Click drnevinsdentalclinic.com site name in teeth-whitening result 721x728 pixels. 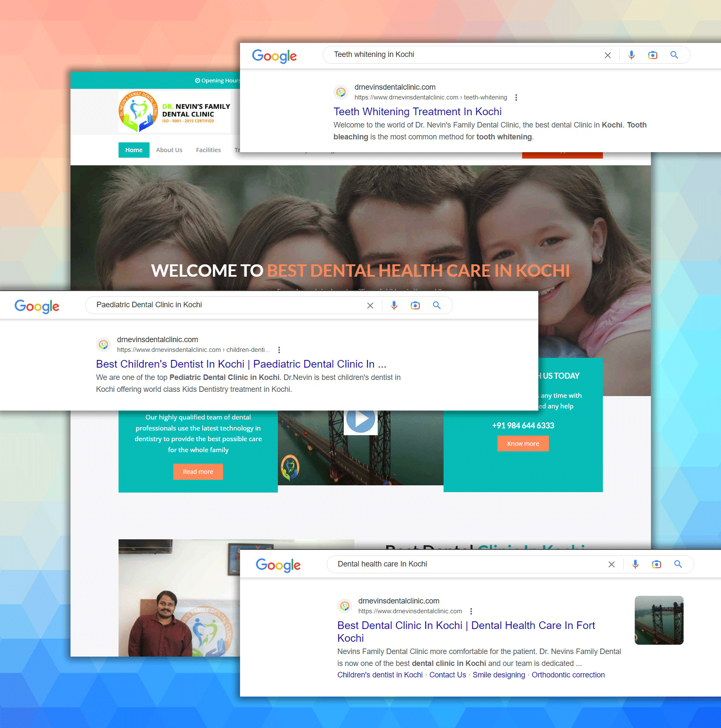395,87
